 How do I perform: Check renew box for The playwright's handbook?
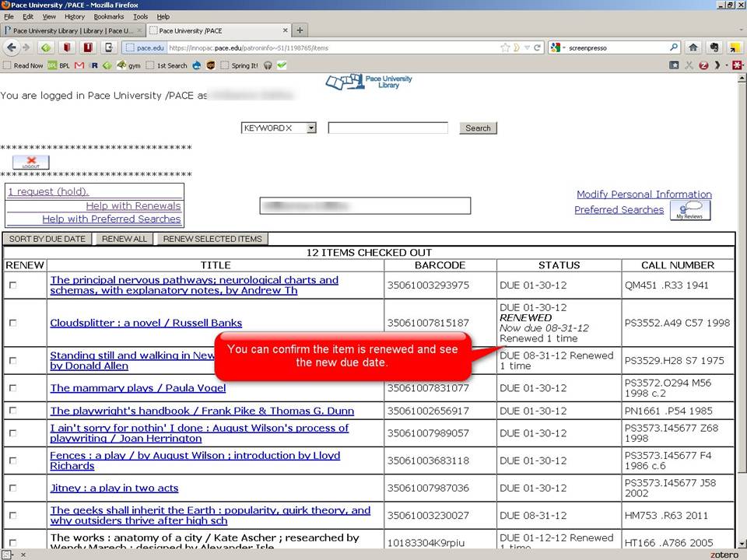(x=13, y=410)
